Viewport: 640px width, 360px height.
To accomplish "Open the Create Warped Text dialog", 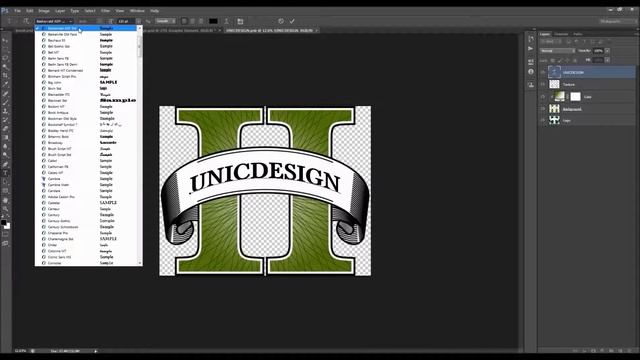I will click(227, 21).
